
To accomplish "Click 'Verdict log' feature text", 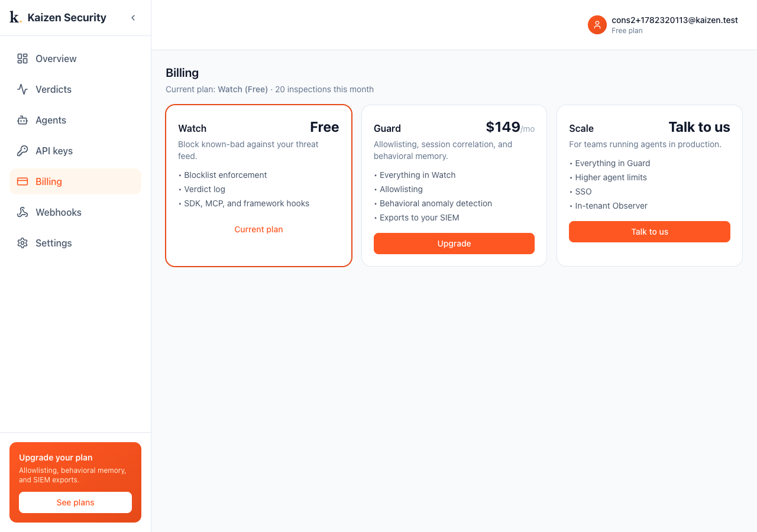I will pyautogui.click(x=205, y=189).
